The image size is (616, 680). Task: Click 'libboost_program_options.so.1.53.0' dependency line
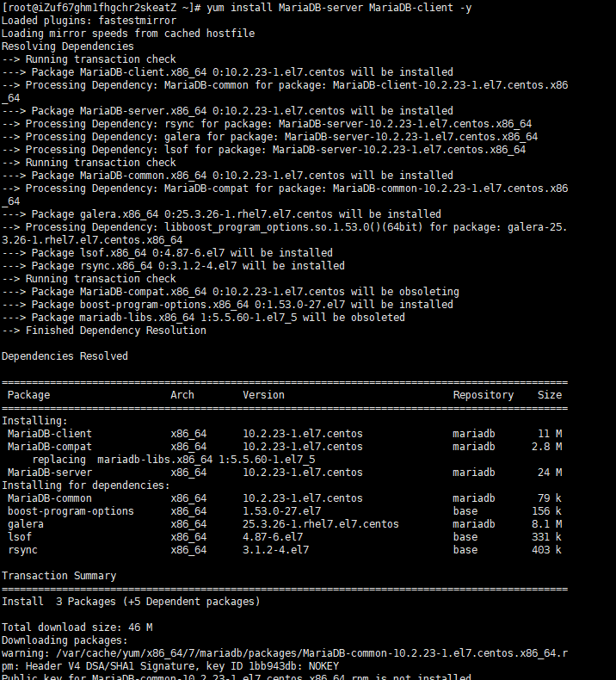pos(285,234)
